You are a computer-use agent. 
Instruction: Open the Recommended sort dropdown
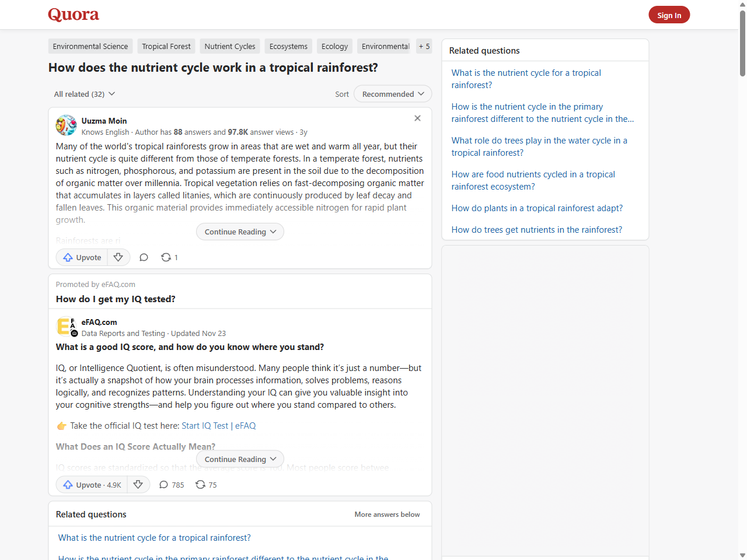tap(393, 94)
